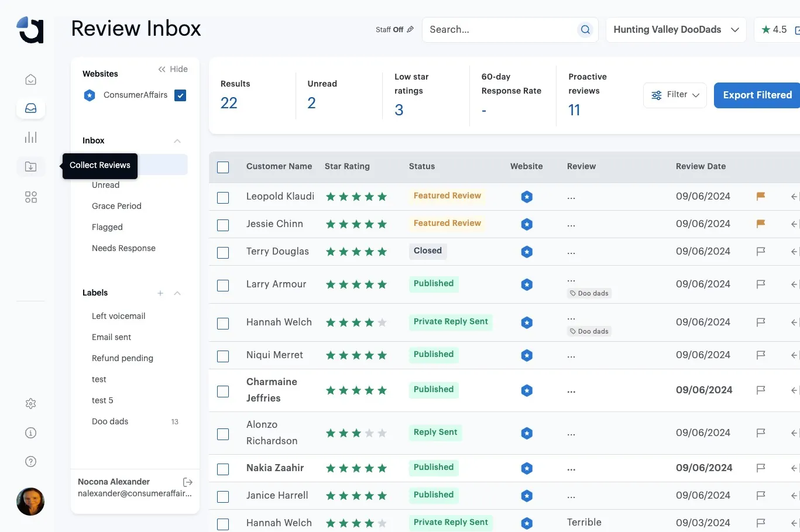This screenshot has width=800, height=532.
Task: Select the test 5 label
Action: [x=102, y=400]
